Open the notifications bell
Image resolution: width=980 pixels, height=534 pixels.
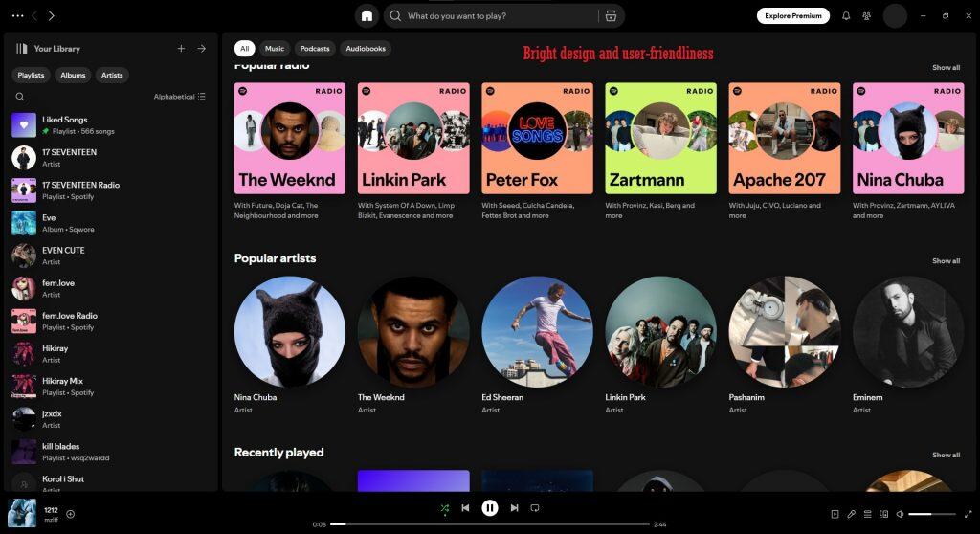click(x=846, y=16)
